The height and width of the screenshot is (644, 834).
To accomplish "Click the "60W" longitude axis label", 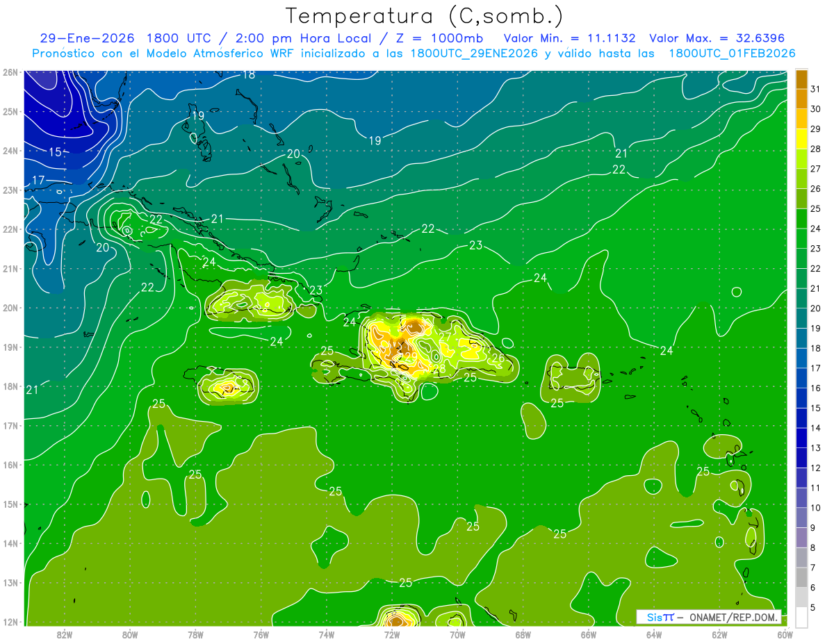I will [x=785, y=634].
